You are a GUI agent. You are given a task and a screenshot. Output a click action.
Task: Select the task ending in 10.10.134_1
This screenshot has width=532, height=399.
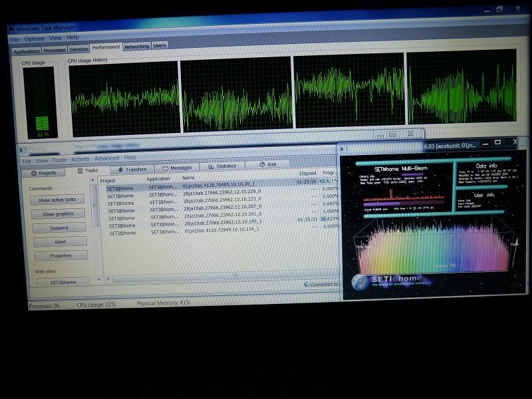[x=221, y=229]
